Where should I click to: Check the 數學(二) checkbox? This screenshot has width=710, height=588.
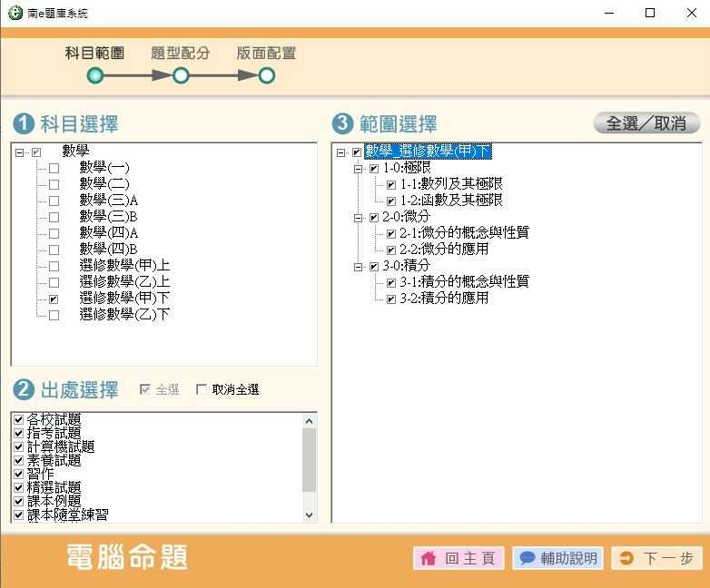(x=54, y=185)
